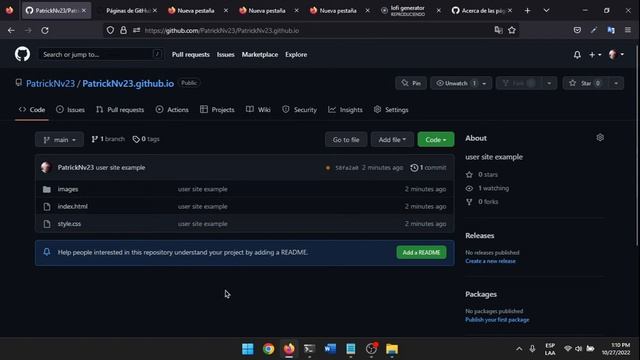Open the repository Pull requests tab

(x=120, y=109)
